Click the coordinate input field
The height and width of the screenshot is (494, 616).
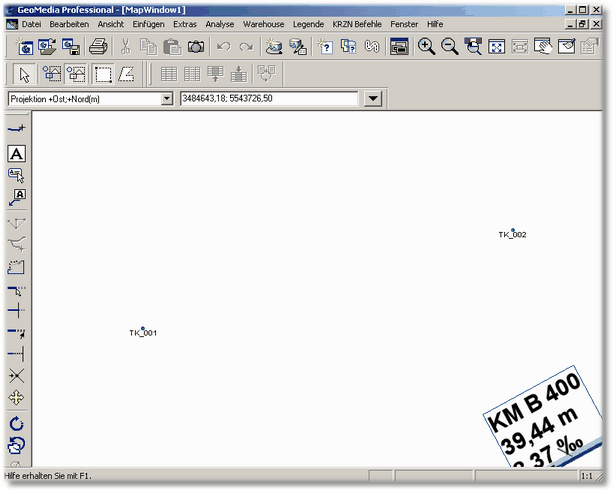coord(268,99)
